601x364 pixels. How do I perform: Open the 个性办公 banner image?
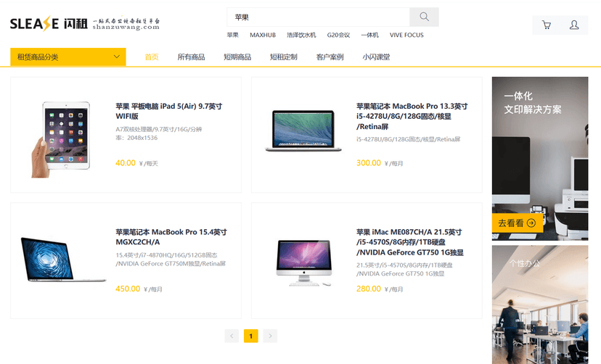tap(540, 305)
